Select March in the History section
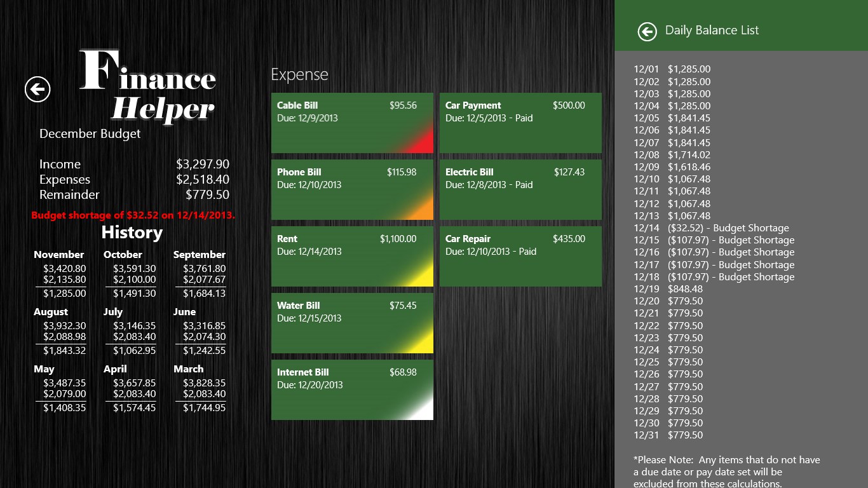The width and height of the screenshot is (868, 488). point(189,369)
